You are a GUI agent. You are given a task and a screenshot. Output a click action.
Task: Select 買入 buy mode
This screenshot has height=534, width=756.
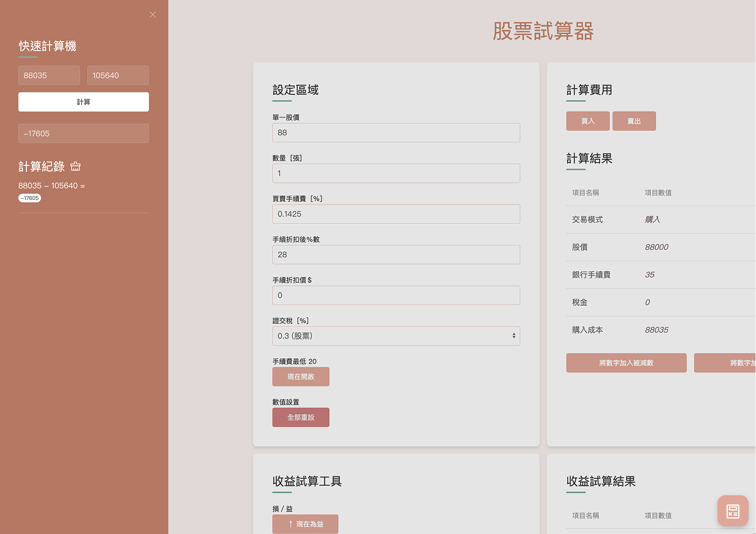[x=588, y=121]
